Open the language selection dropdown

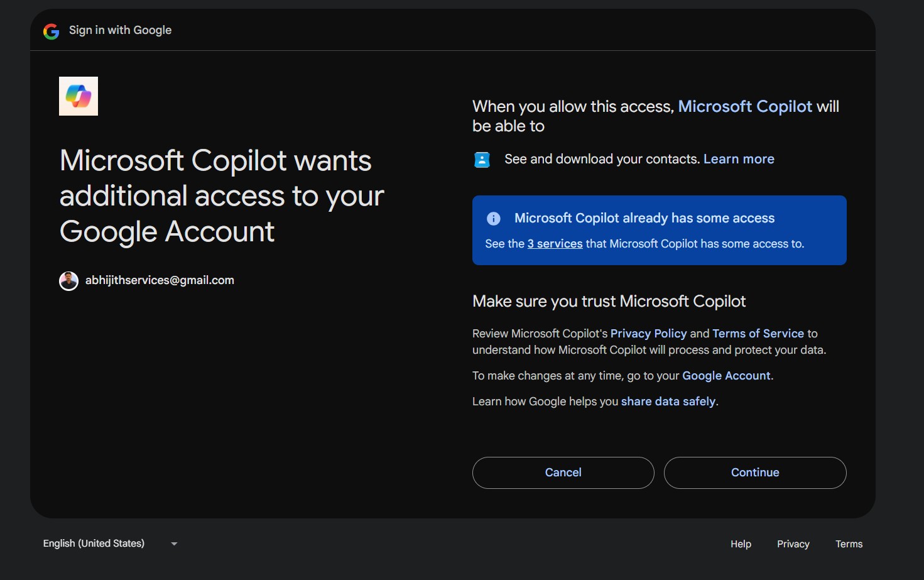coord(173,543)
